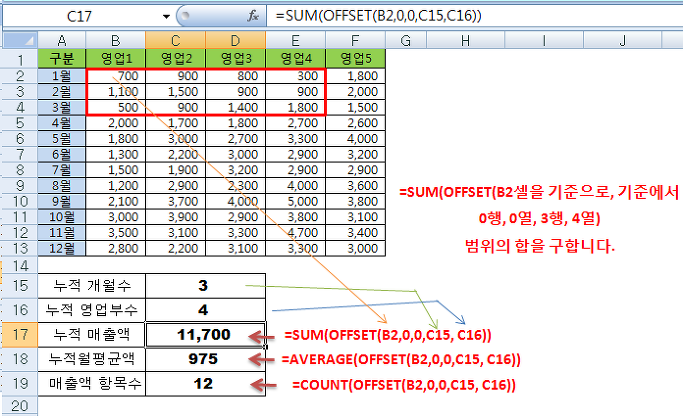Select column J header
The height and width of the screenshot is (420, 683).
(x=622, y=41)
